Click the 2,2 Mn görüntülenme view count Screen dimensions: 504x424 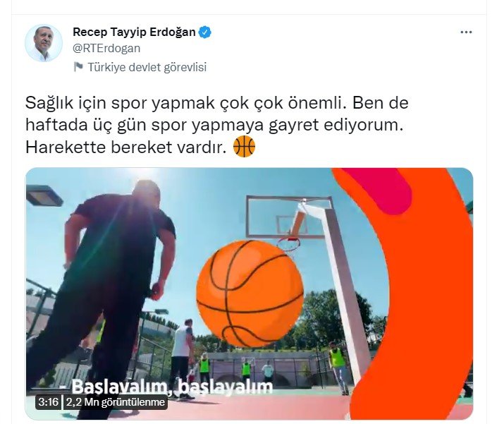click(116, 402)
